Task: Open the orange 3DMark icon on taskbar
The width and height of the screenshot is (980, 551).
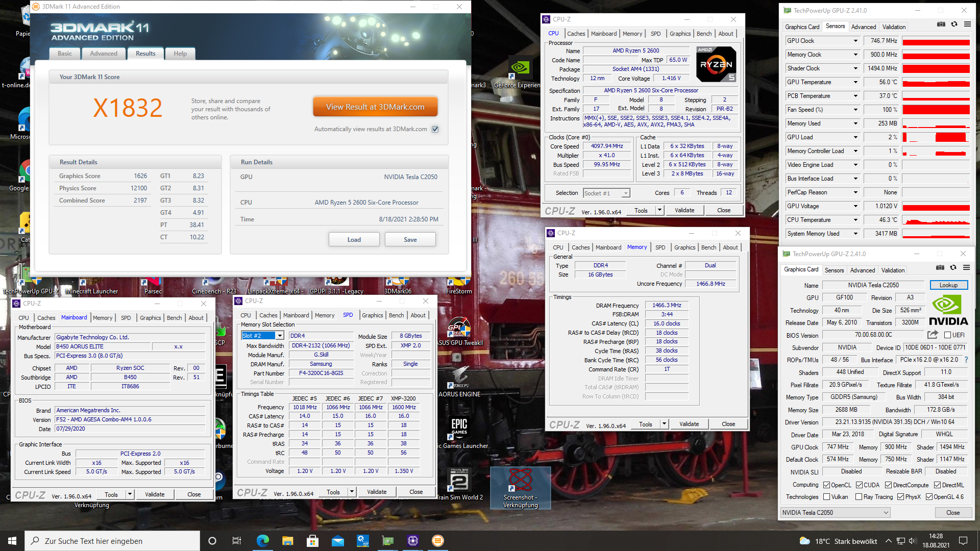Action: (437, 541)
